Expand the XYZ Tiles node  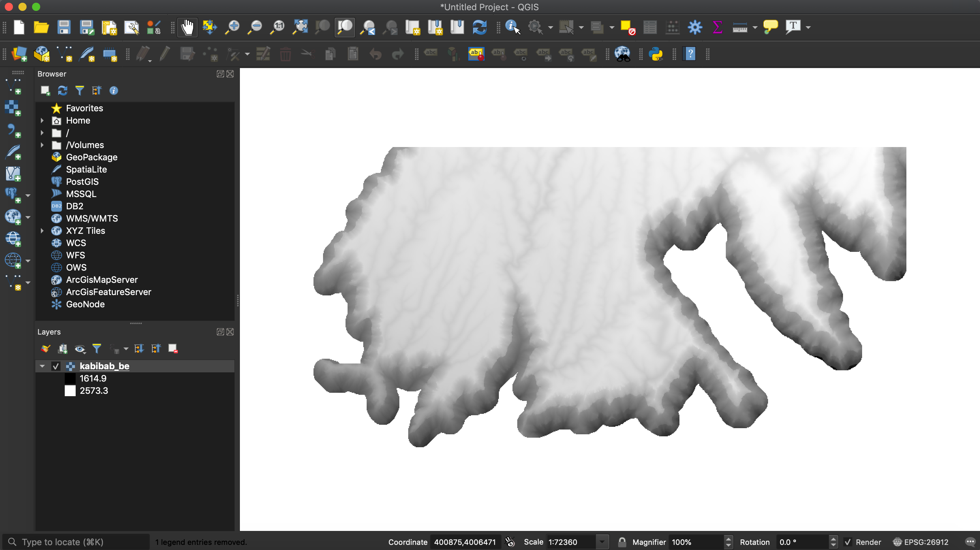coord(42,231)
